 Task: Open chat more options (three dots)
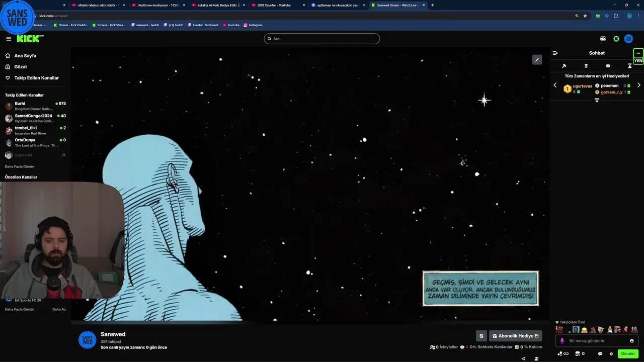(638, 53)
